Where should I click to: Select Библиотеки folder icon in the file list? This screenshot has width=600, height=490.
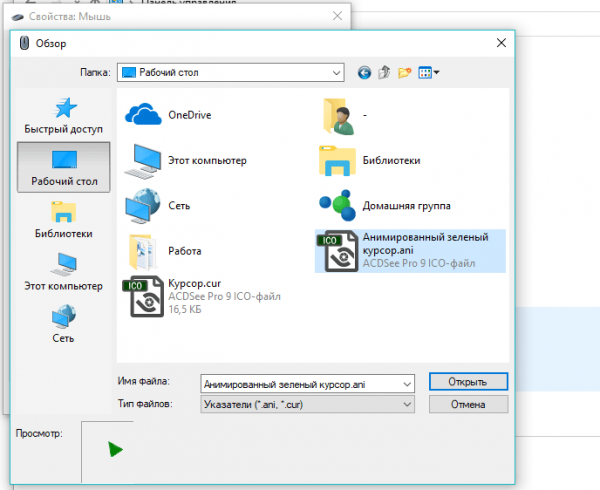click(x=337, y=161)
